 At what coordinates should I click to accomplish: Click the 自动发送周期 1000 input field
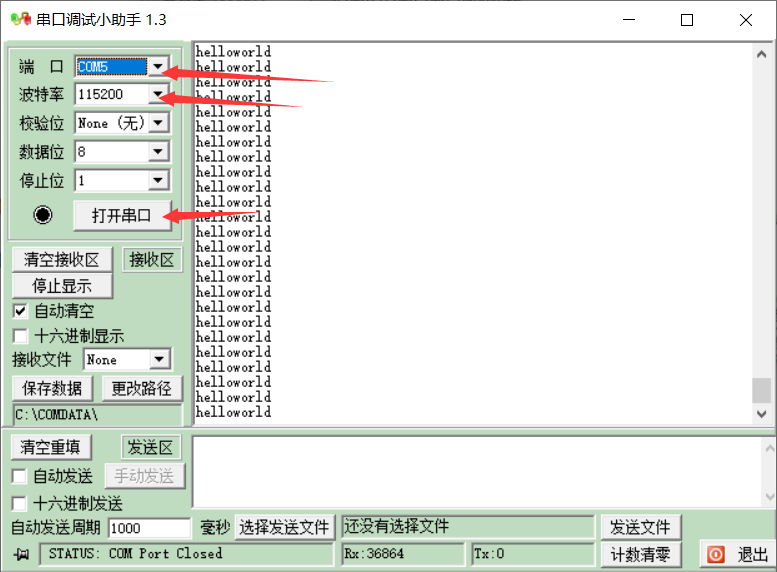149,528
